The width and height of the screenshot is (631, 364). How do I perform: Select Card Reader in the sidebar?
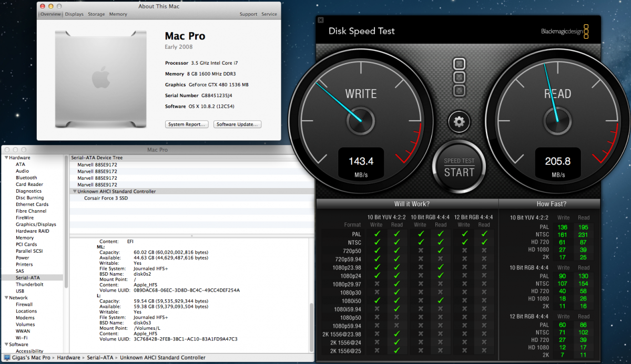(x=29, y=184)
